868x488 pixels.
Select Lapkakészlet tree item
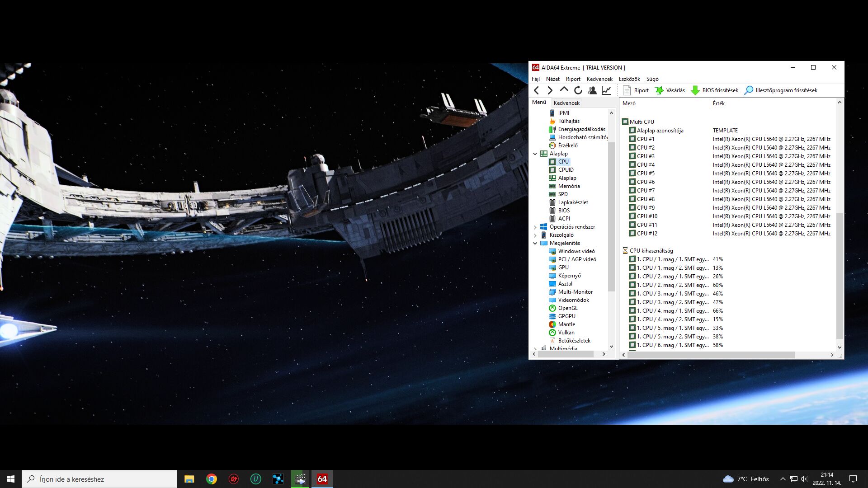(568, 202)
